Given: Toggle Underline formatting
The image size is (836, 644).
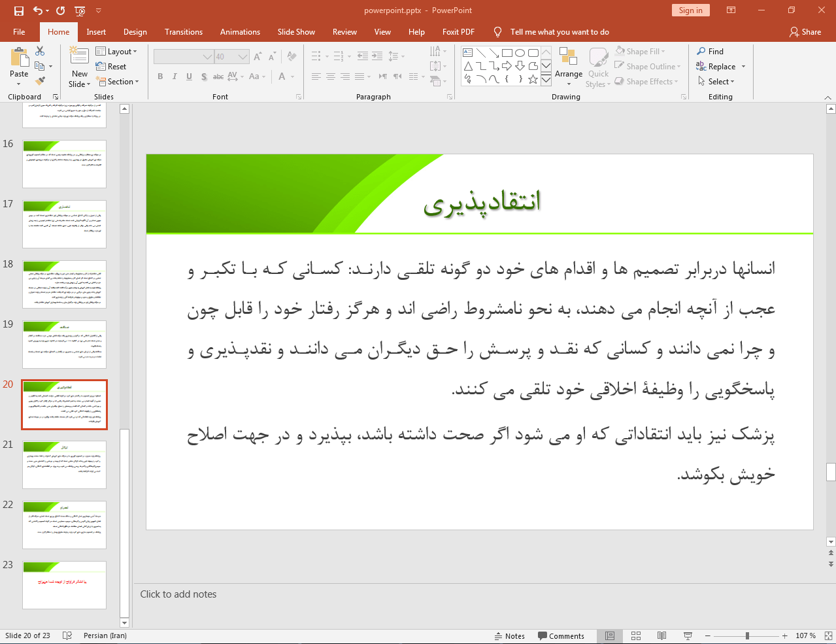Looking at the screenshot, I should click(189, 76).
